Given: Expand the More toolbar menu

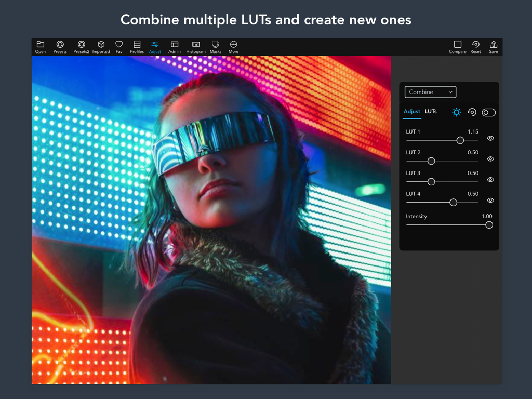Looking at the screenshot, I should click(x=233, y=47).
